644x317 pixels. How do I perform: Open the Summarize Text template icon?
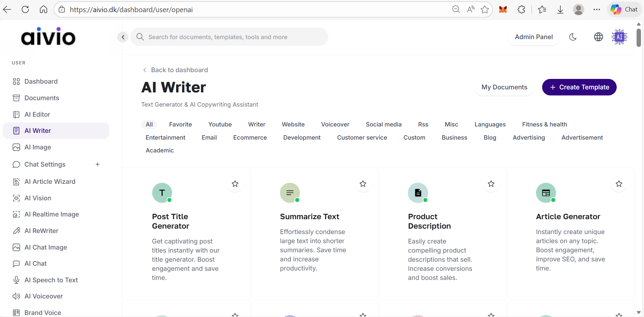pyautogui.click(x=289, y=193)
